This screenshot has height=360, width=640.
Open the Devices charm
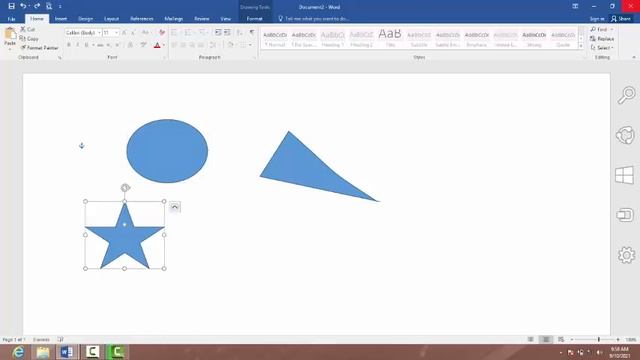[625, 215]
